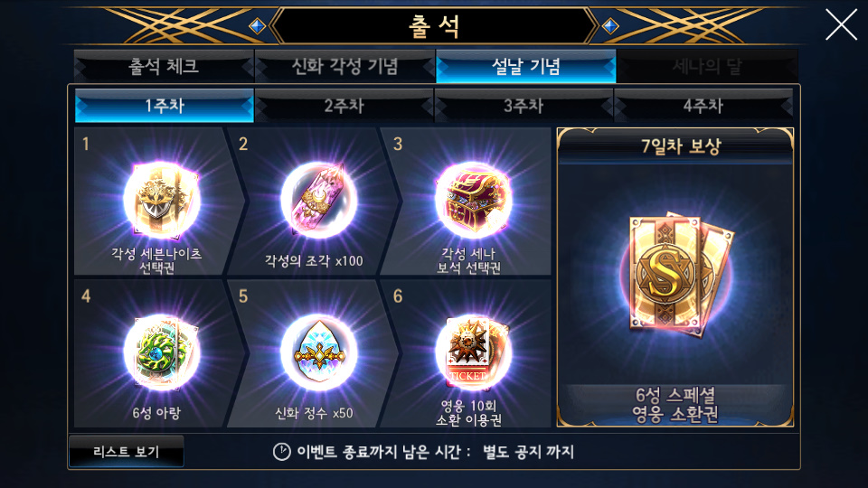Switch to the 출석 체크 tab
The width and height of the screenshot is (868, 488).
[x=164, y=66]
